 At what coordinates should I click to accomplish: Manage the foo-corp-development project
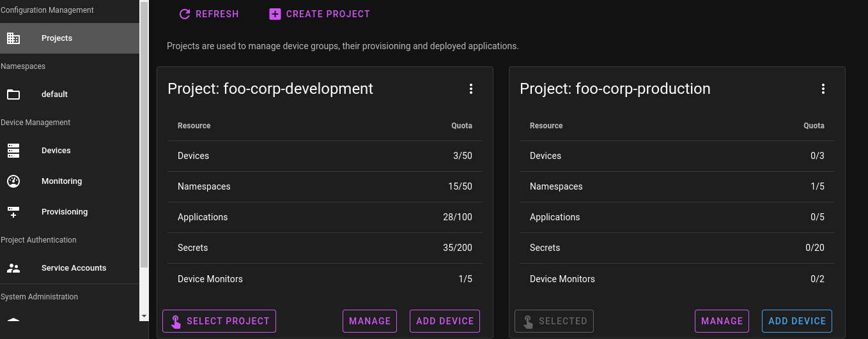(369, 321)
